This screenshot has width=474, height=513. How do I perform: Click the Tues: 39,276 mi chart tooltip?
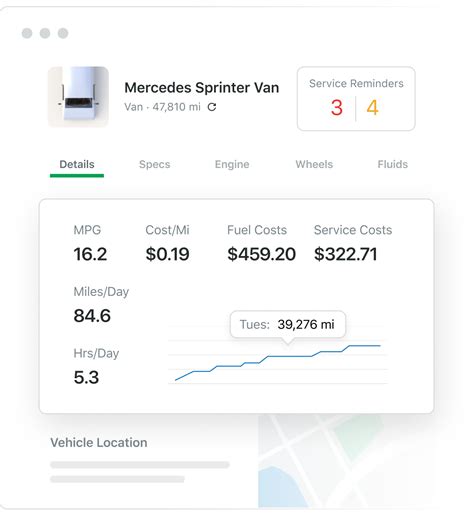coord(288,325)
